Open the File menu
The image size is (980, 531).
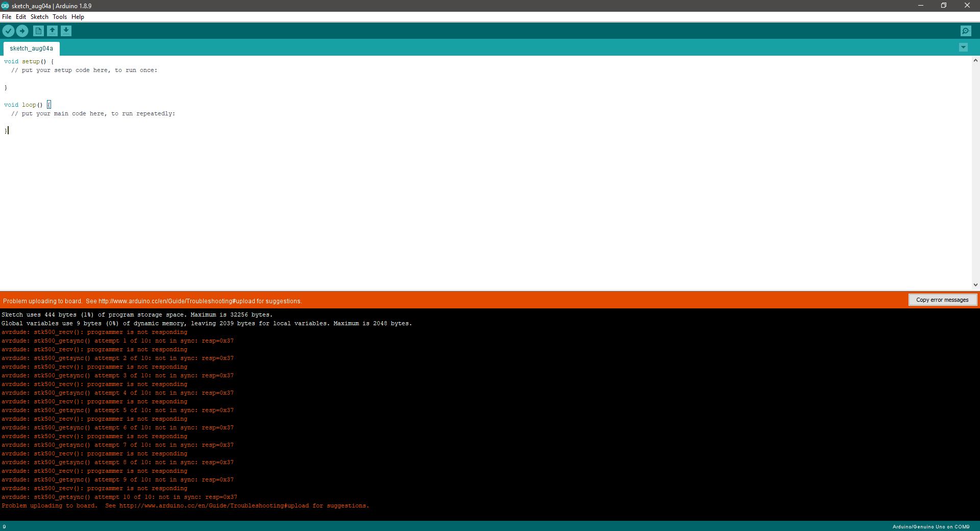coord(7,17)
